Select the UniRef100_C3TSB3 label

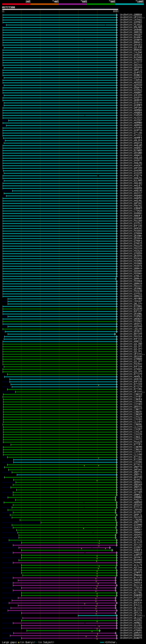pyautogui.click(x=131, y=404)
